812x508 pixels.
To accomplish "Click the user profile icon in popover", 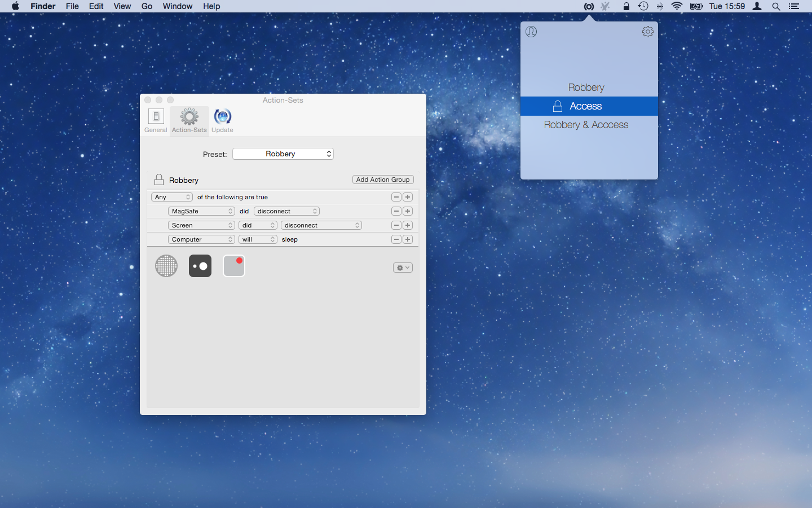I will click(531, 32).
